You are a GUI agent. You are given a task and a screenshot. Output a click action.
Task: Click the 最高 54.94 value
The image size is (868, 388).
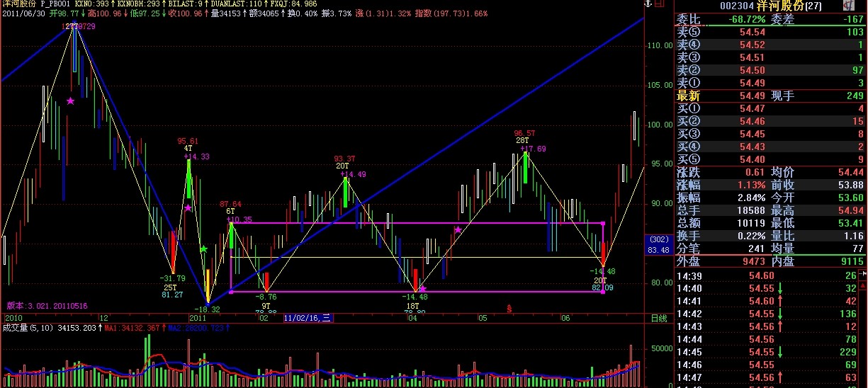click(x=850, y=210)
